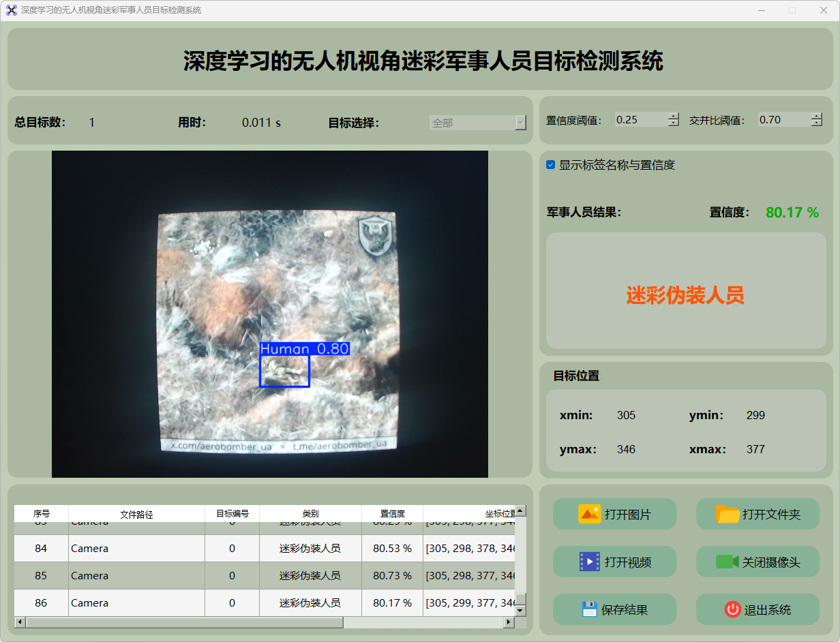The image size is (840, 642).
Task: Click the film icon for Open Video
Action: pos(589,562)
